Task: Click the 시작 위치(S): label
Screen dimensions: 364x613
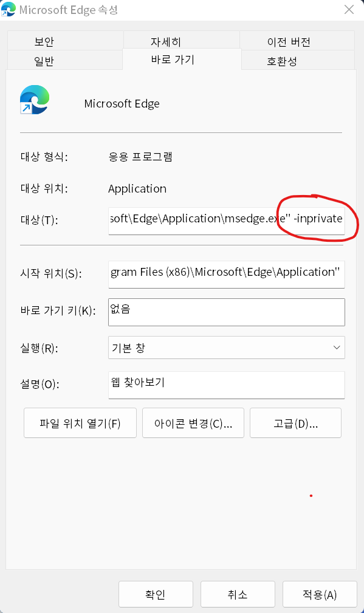Action: [51, 273]
